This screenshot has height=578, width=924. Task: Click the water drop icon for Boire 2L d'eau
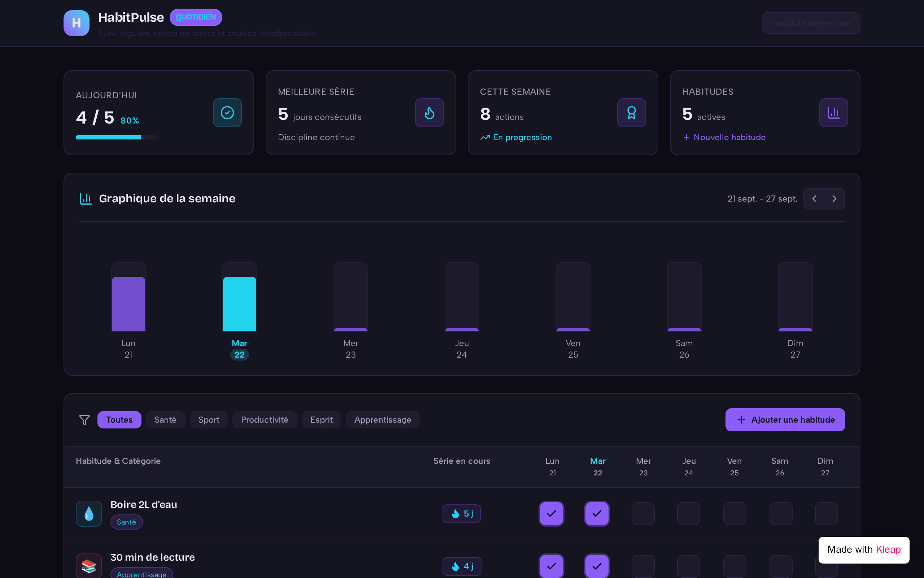88,514
